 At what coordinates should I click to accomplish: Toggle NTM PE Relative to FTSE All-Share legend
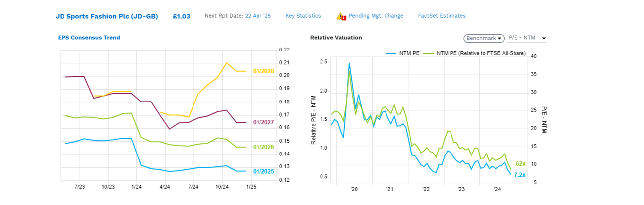click(x=474, y=53)
